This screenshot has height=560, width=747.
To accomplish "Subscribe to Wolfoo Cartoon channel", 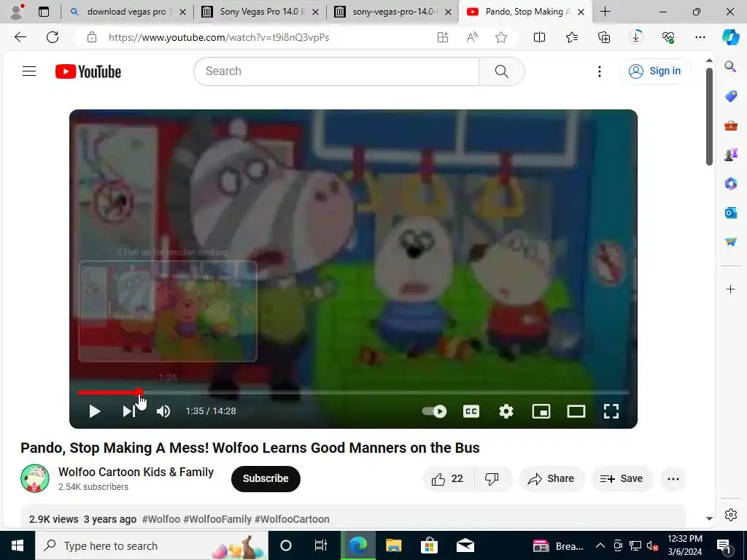I will [x=266, y=478].
